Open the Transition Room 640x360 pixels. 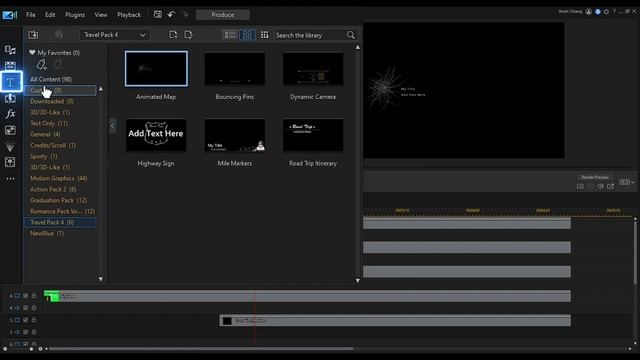(x=10, y=98)
